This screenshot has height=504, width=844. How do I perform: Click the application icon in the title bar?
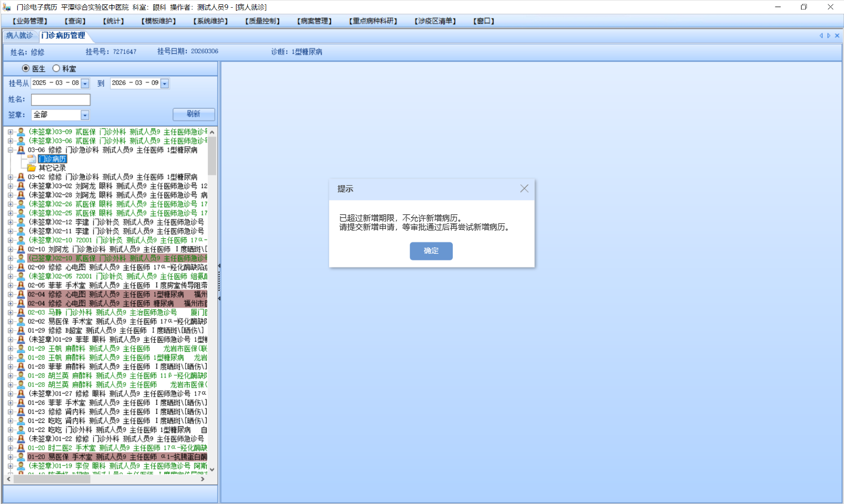point(7,7)
